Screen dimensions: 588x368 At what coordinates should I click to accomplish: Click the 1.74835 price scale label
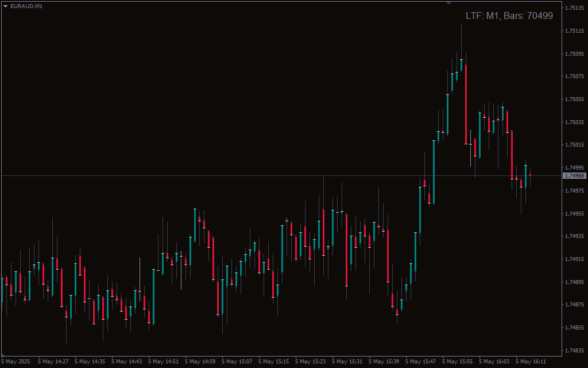[x=575, y=350]
